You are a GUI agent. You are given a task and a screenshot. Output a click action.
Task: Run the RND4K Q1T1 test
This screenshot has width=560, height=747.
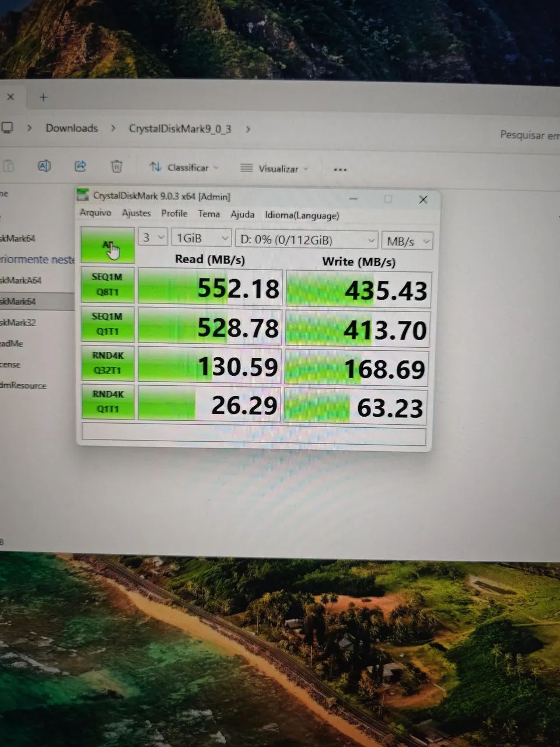pyautogui.click(x=108, y=402)
